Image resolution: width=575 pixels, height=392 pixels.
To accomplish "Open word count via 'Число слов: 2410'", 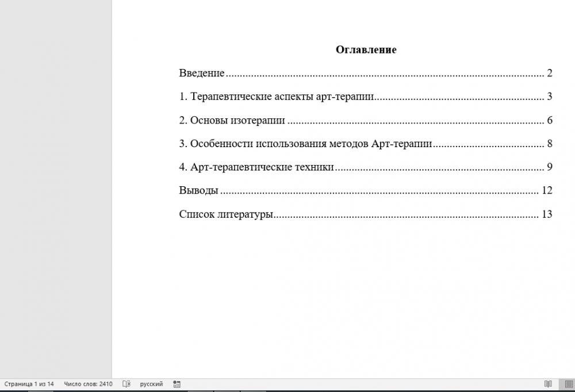I will pyautogui.click(x=88, y=384).
